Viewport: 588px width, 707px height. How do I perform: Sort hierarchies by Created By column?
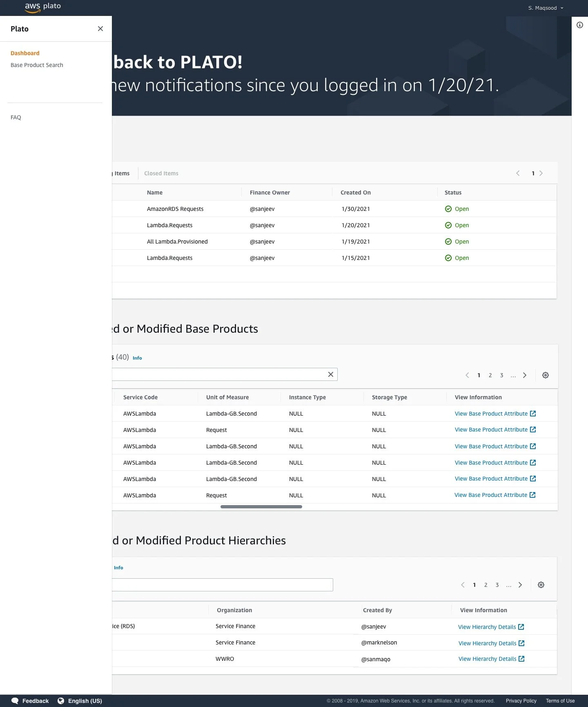(377, 610)
